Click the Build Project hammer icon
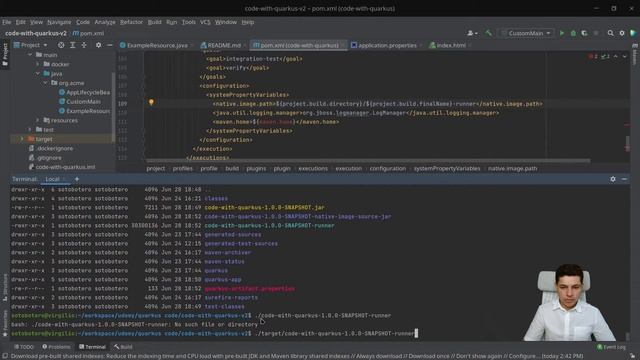 pos(488,33)
